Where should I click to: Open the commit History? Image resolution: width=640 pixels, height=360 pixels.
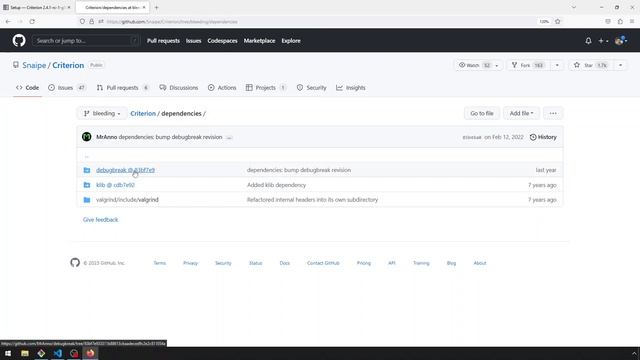tap(543, 137)
